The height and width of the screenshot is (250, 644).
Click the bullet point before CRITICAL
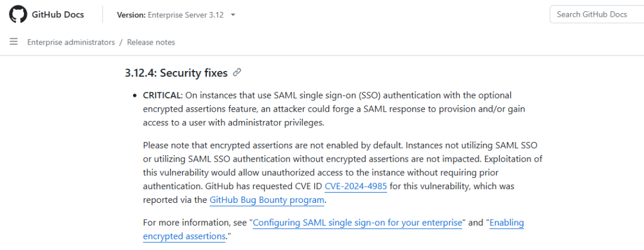click(134, 96)
